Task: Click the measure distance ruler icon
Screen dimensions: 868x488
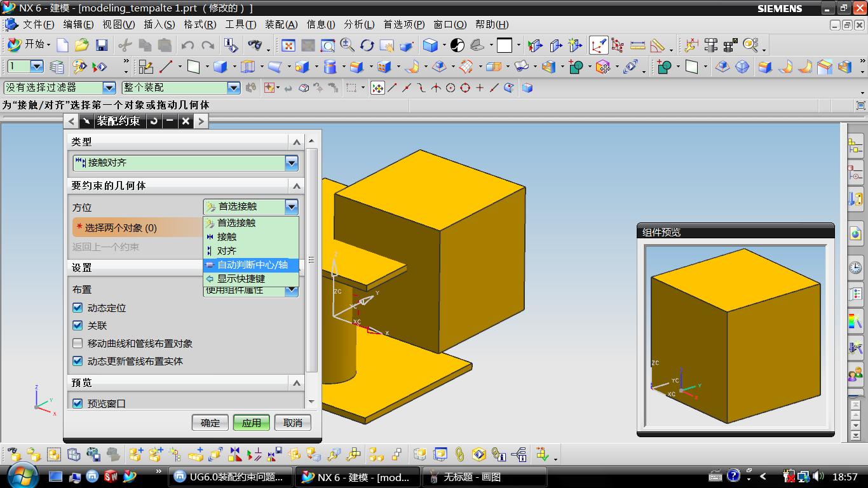Action: pyautogui.click(x=637, y=45)
